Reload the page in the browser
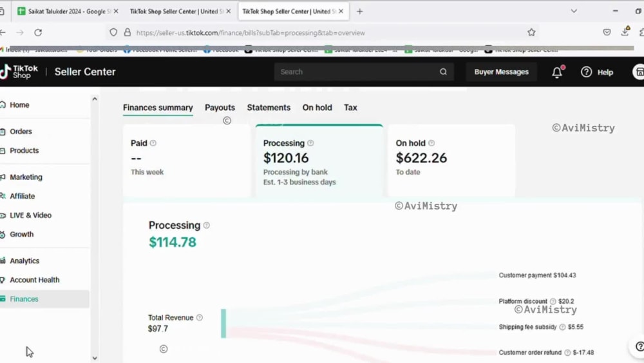The image size is (644, 363). [38, 32]
